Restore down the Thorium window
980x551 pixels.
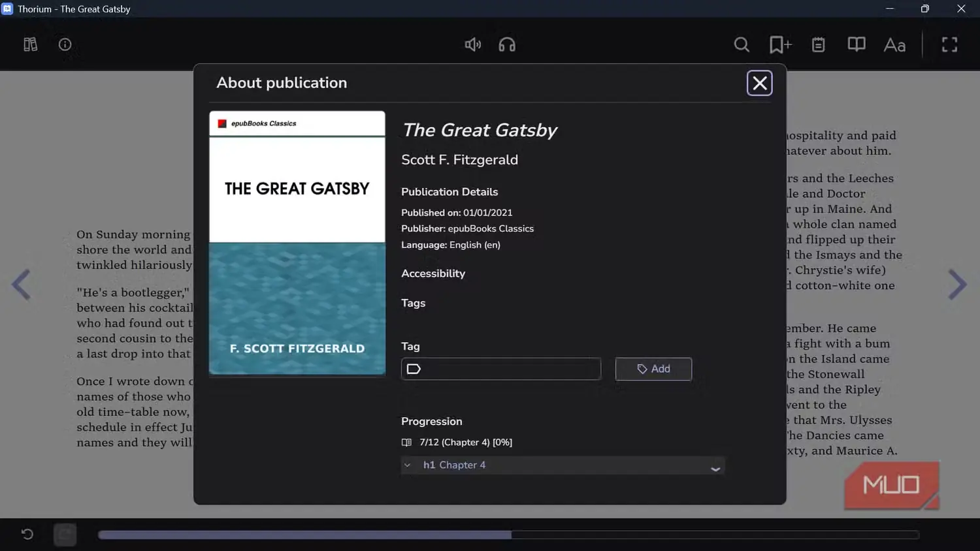[924, 8]
